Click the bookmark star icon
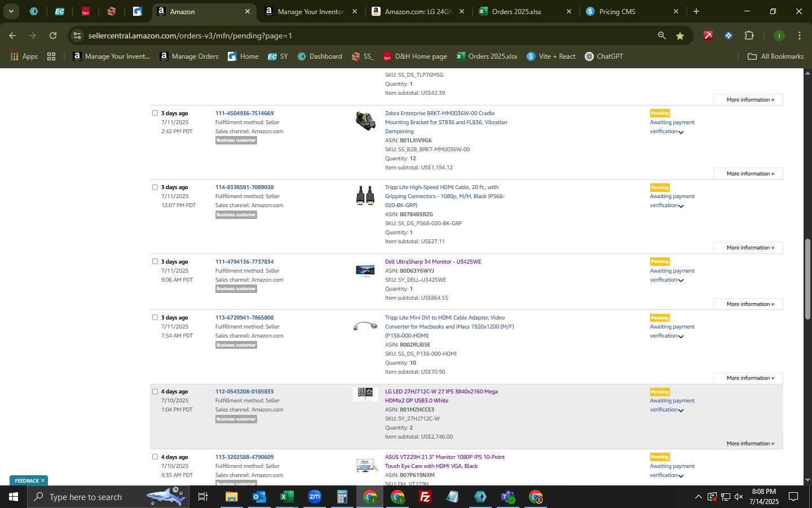 680,36
